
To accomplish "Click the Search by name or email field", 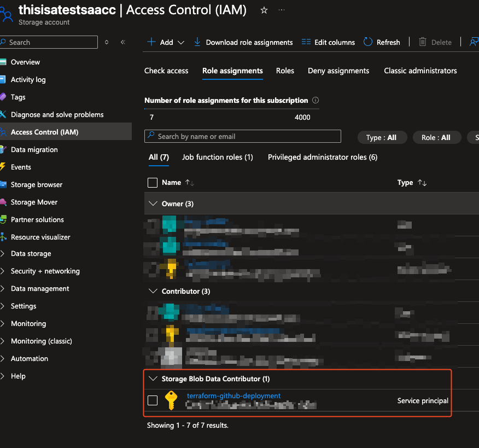I will [242, 136].
